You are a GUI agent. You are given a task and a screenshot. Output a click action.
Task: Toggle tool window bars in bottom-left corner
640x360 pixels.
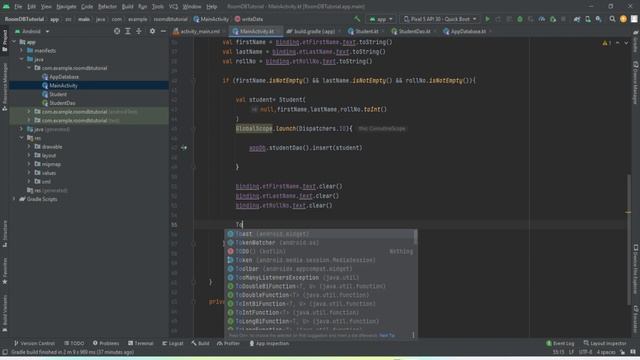(x=4, y=352)
